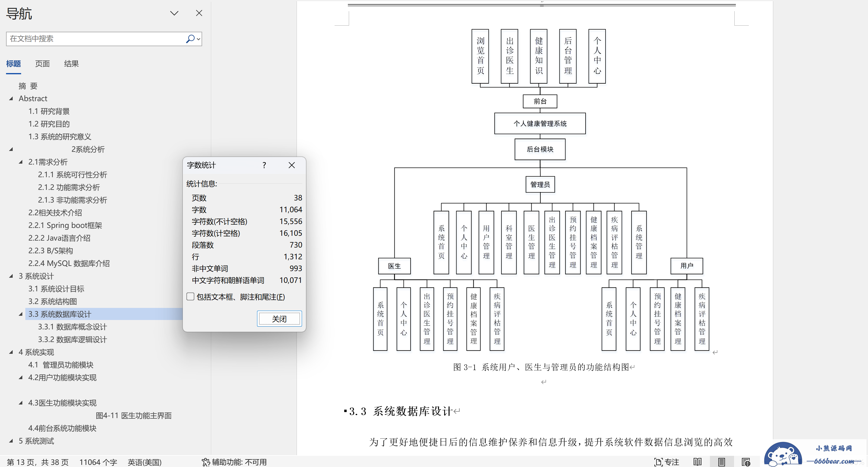Collapse the 3 系统设计 heading
Screen dimensions: 868x467
[11, 276]
